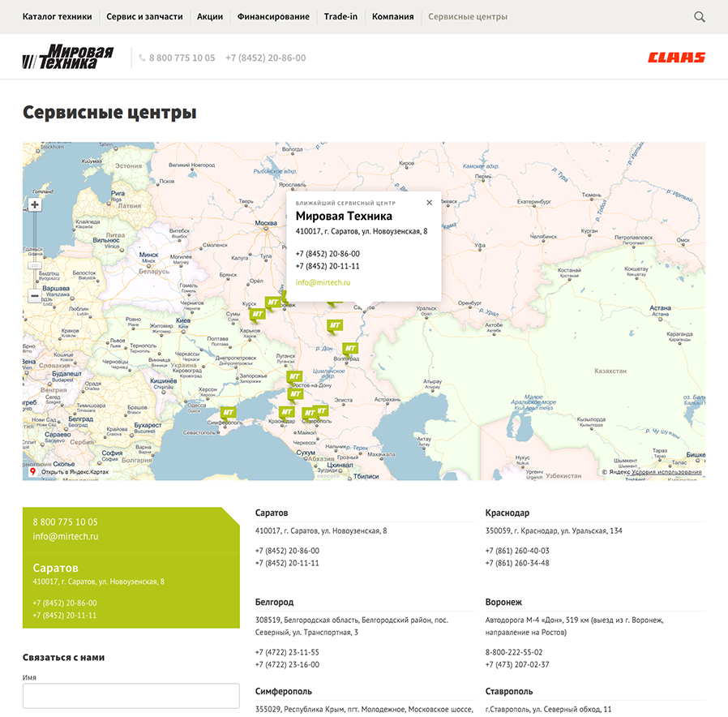Go to Сервис и запчасти section

click(x=144, y=16)
